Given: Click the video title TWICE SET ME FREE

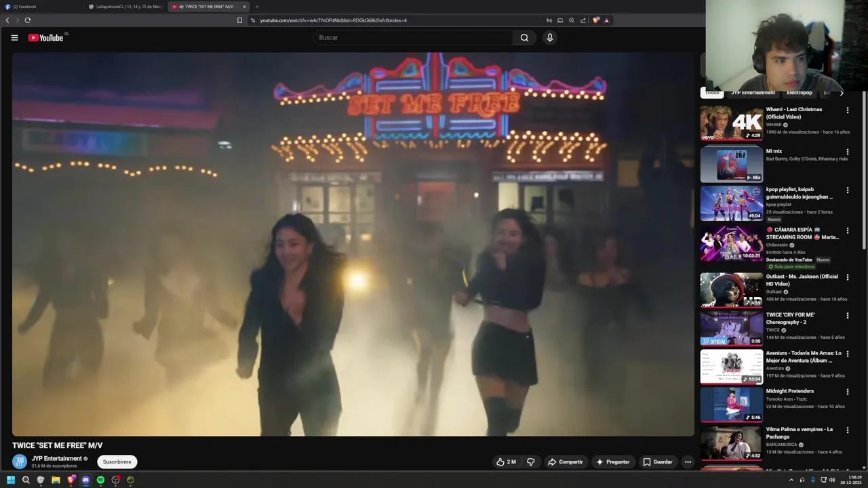Looking at the screenshot, I should (58, 445).
